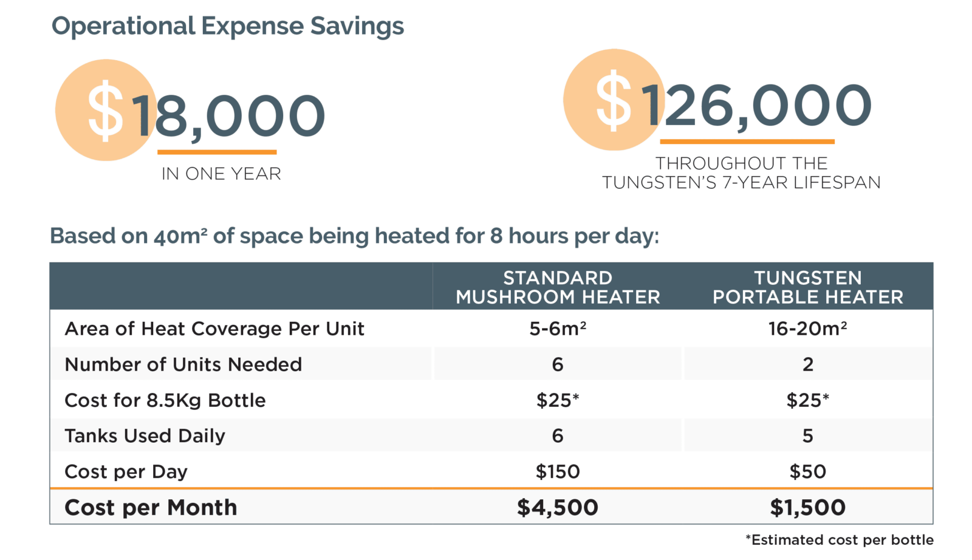
Task: Select the Tungsten Portable Heater column header
Action: point(807,287)
